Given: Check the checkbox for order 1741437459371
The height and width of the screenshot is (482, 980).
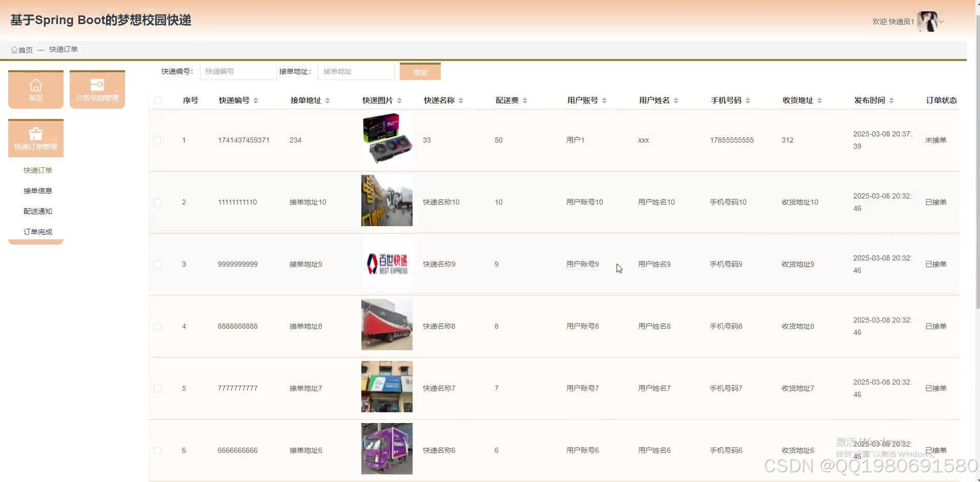Looking at the screenshot, I should 158,140.
